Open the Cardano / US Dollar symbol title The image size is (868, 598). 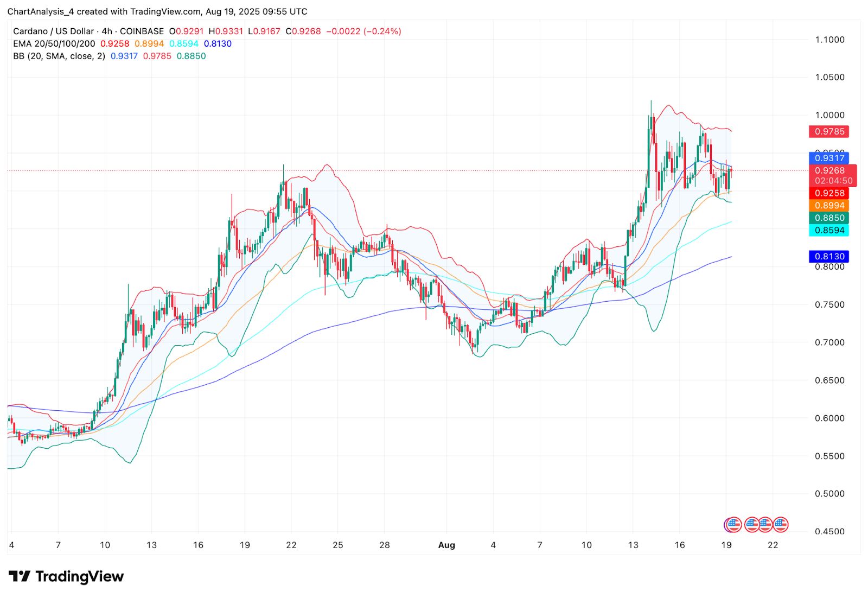click(x=54, y=31)
